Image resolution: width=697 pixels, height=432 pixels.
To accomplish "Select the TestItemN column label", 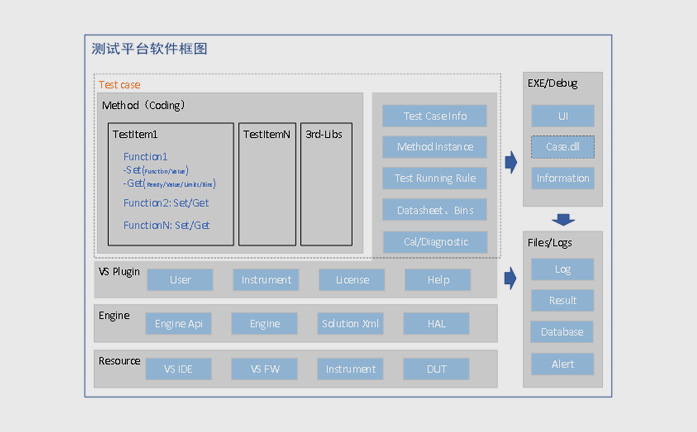I will point(267,134).
